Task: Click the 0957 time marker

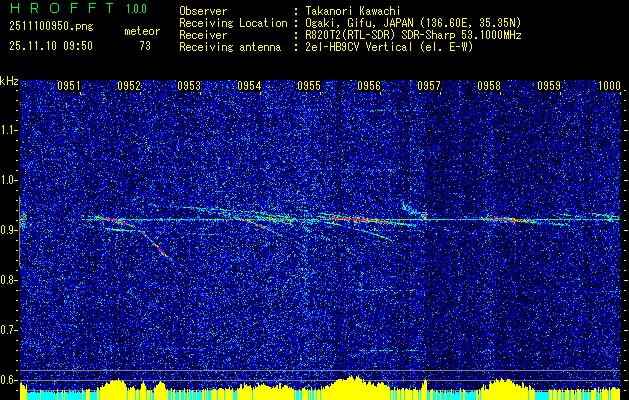Action: (429, 85)
